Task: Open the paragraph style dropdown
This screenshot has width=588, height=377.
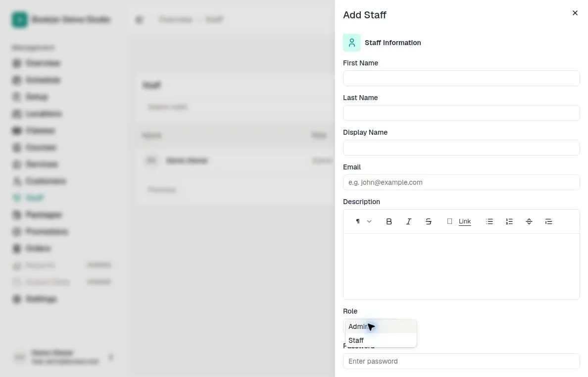Action: (x=363, y=221)
